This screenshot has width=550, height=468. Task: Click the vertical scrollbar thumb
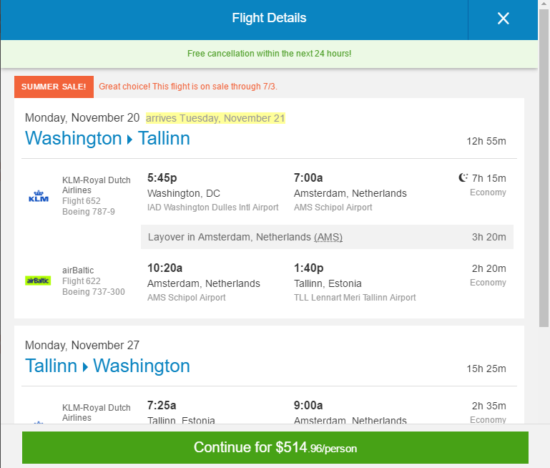[x=544, y=168]
